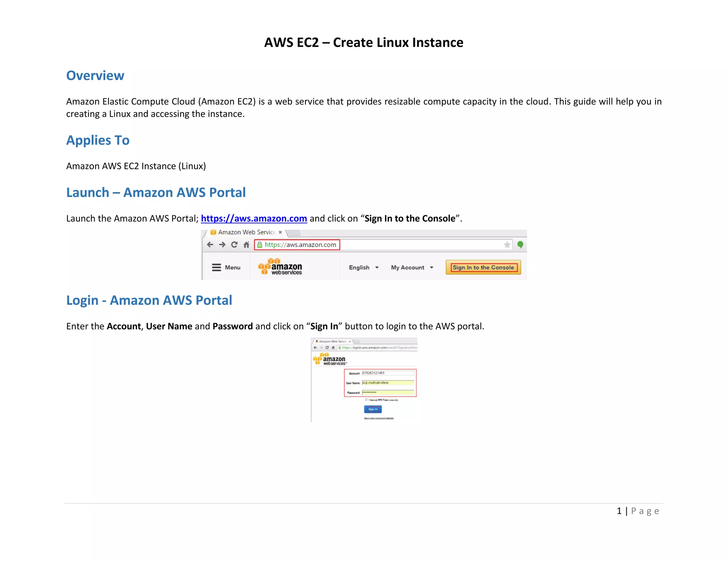Screen dimensions: 728x562
Task: Click the address bar showing https://aws.amazon.com
Action: [x=383, y=245]
